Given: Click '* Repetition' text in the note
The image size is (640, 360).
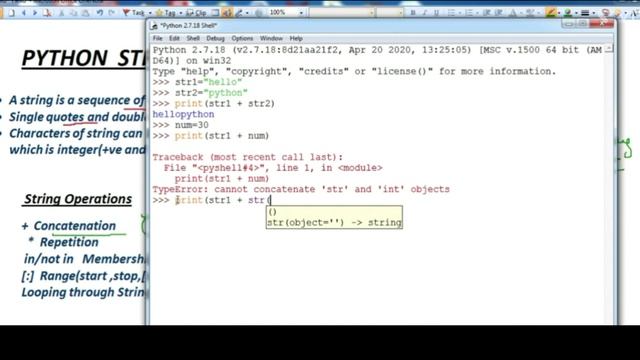Looking at the screenshot, I should [63, 242].
